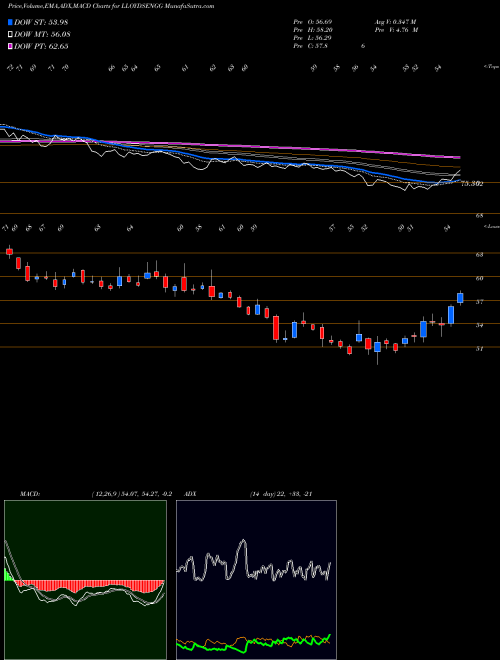Click the blue DOW ST legend swatch

coord(10,22)
